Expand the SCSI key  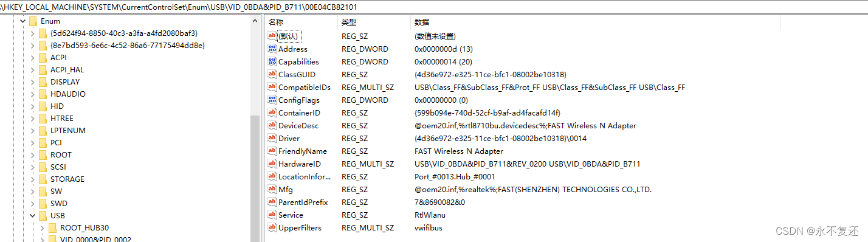click(32, 167)
